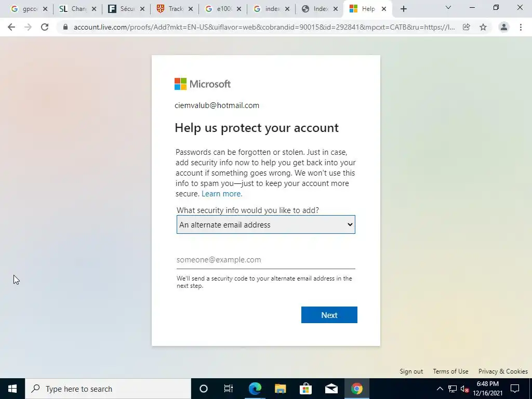The width and height of the screenshot is (532, 399).
Task: Open Chrome's three-dot menu
Action: pos(521,27)
